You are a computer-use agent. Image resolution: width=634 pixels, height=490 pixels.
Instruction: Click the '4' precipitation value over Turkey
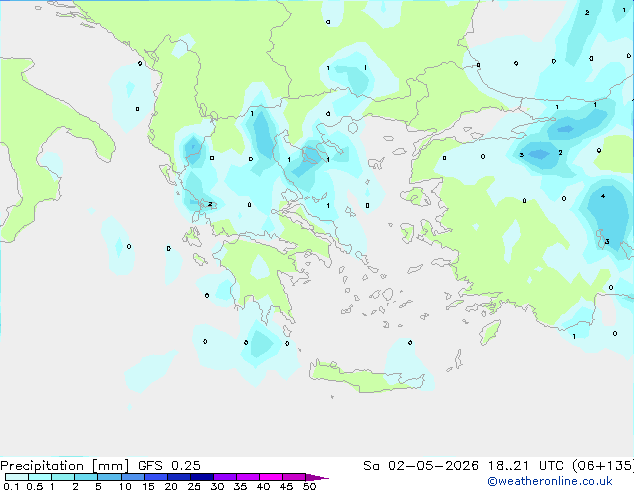click(602, 196)
